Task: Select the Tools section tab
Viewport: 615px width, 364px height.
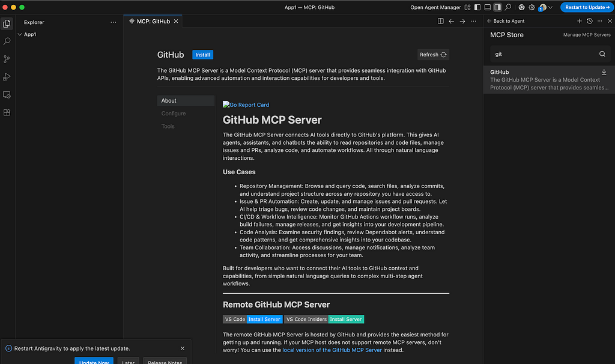Action: 186,126
